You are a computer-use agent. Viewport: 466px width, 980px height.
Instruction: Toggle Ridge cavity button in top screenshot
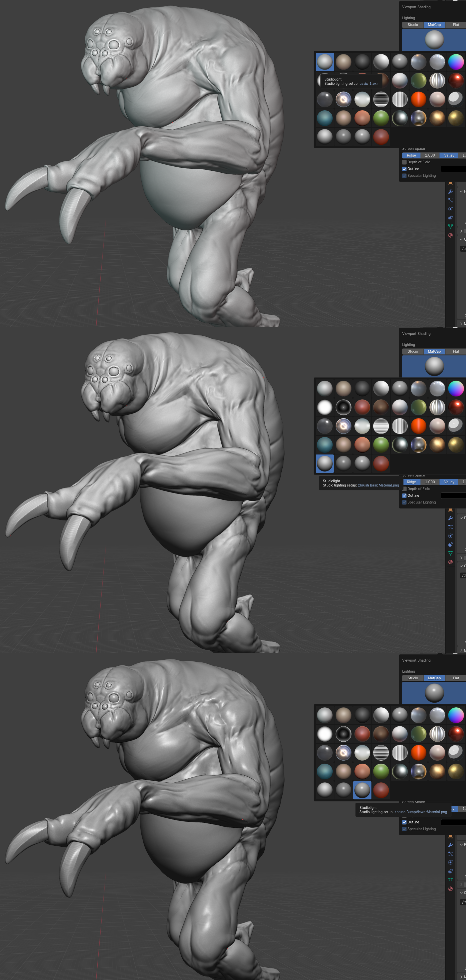click(x=411, y=155)
